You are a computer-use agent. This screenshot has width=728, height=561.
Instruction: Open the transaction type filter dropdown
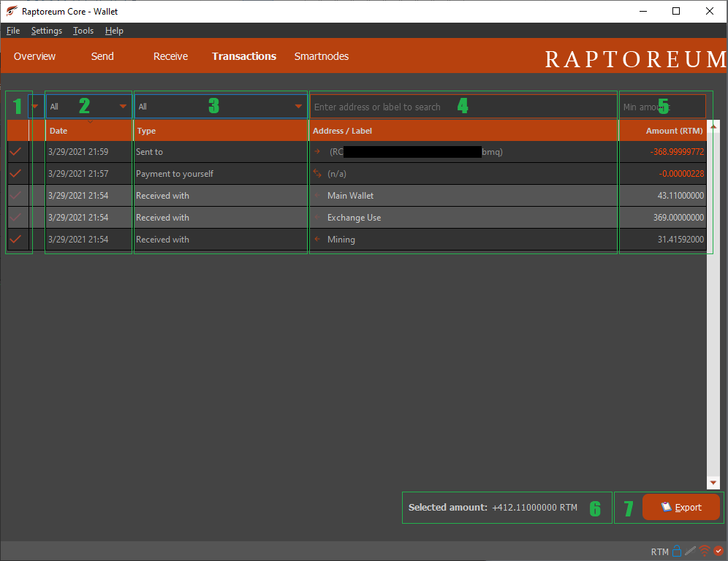(x=219, y=106)
